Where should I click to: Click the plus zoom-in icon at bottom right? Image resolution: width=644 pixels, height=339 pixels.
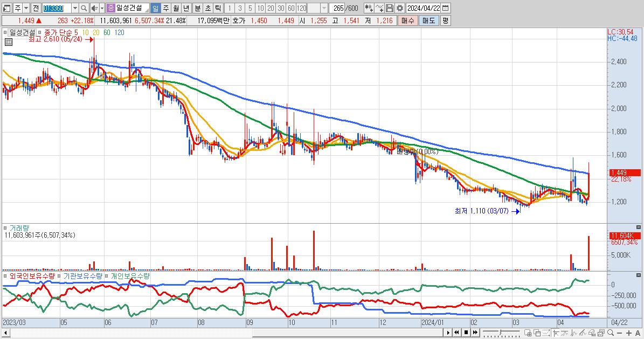click(x=629, y=333)
